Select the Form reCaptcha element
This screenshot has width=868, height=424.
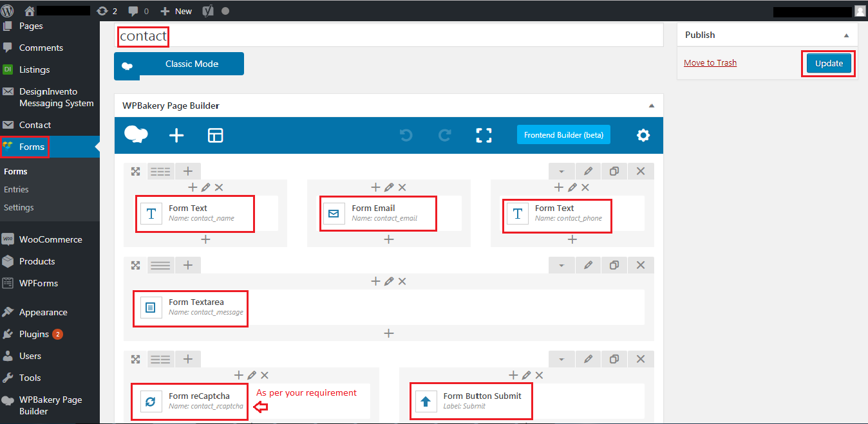click(x=252, y=401)
